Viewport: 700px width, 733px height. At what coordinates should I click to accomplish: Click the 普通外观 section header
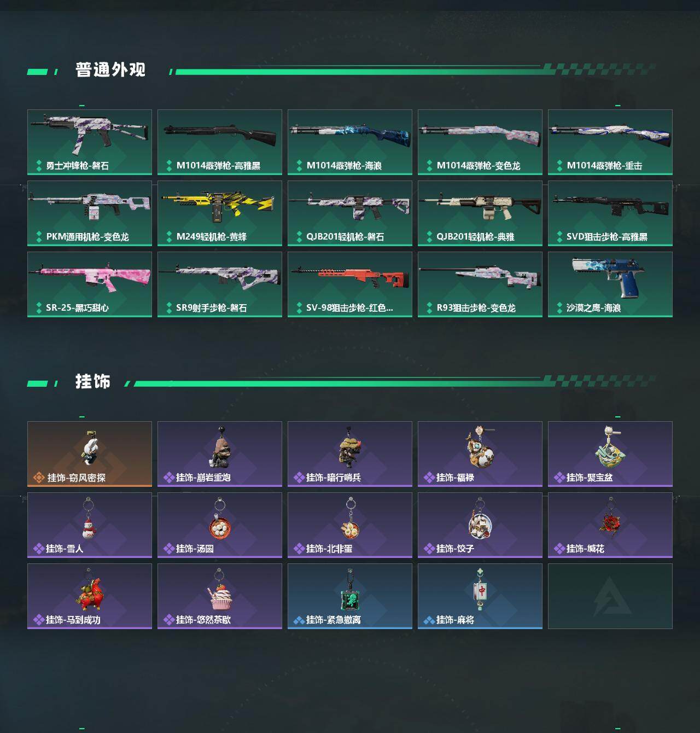coord(110,70)
